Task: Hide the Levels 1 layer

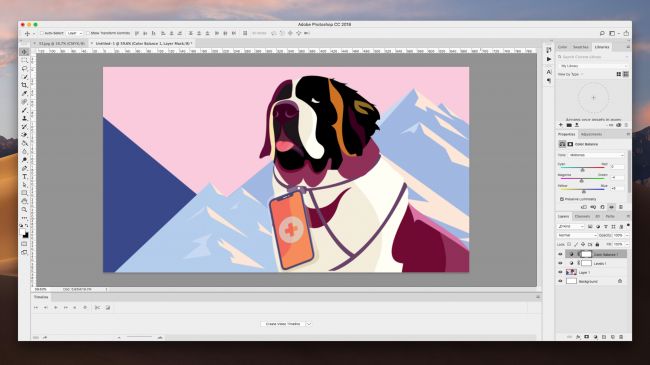Action: coord(560,263)
